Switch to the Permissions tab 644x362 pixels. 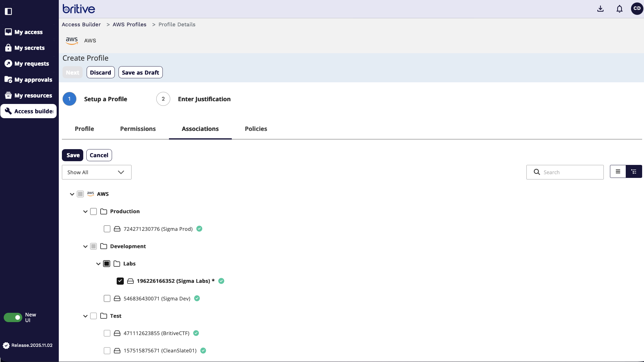coord(138,129)
